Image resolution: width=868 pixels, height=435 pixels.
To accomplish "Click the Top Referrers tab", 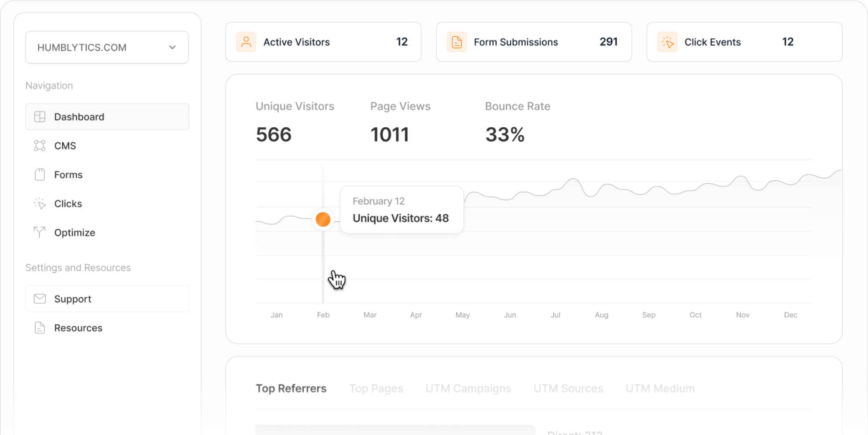I will [291, 388].
